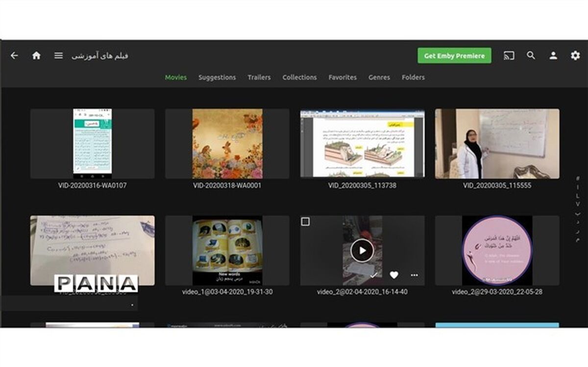This screenshot has height=367, width=588.
Task: Click the cast to device icon
Action: coord(509,56)
